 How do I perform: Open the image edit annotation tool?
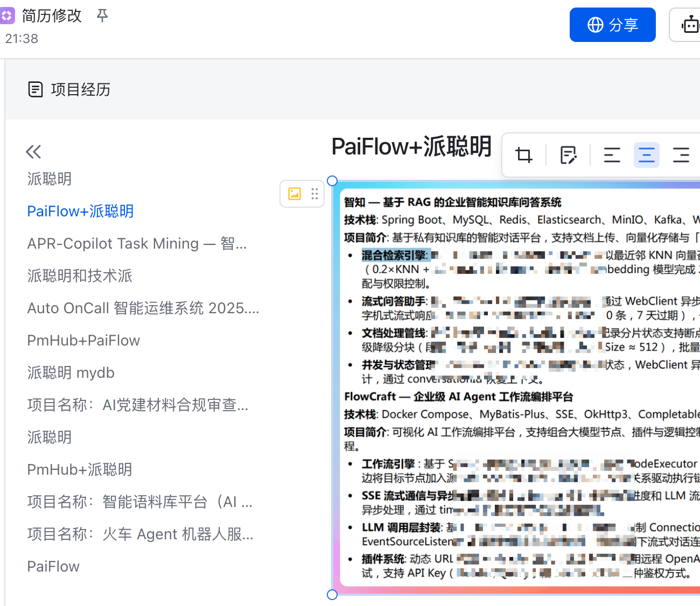[568, 156]
